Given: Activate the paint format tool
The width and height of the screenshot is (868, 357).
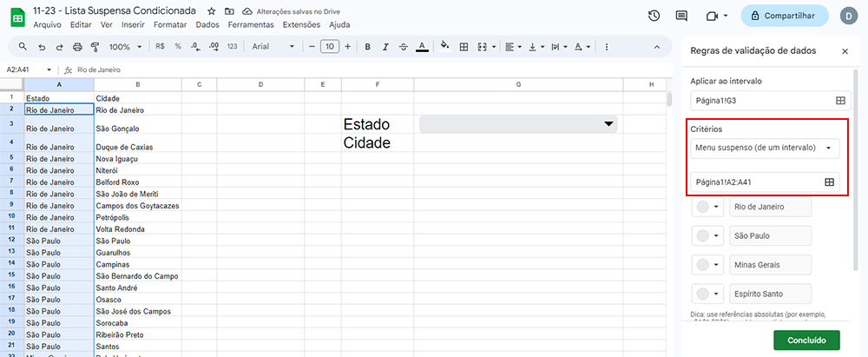Looking at the screenshot, I should point(95,47).
